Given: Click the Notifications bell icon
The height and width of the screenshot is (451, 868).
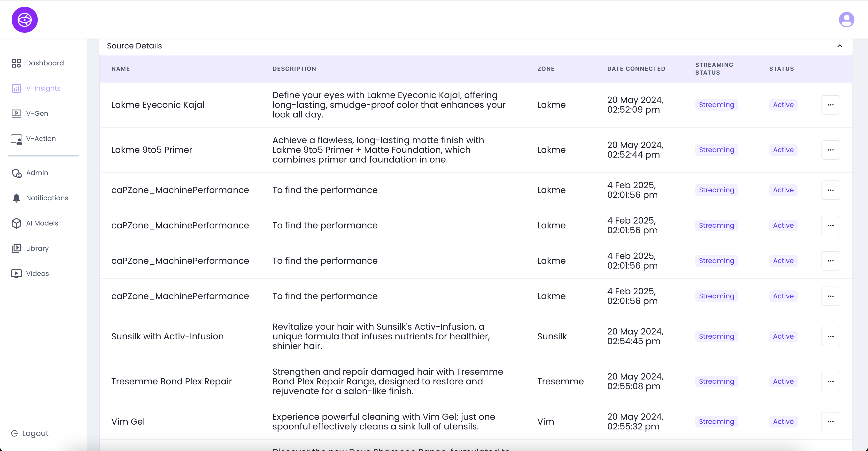Looking at the screenshot, I should (x=16, y=198).
